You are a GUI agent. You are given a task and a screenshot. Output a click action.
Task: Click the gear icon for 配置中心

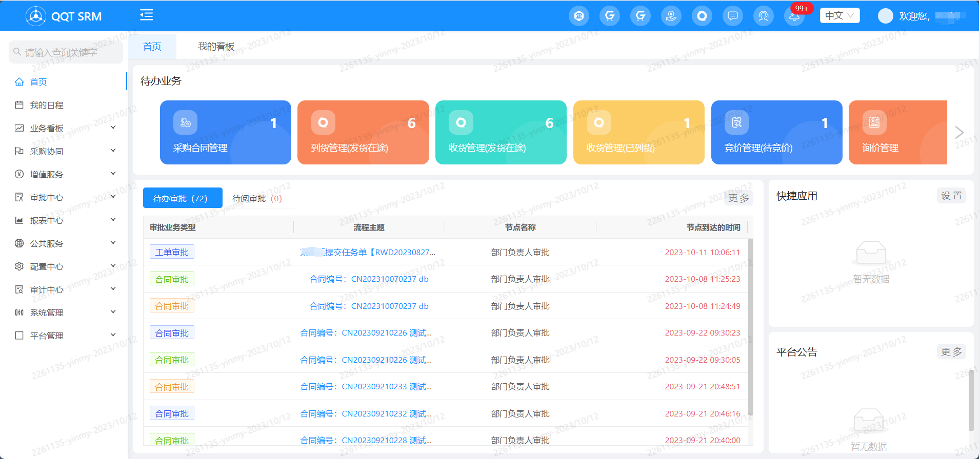point(19,266)
